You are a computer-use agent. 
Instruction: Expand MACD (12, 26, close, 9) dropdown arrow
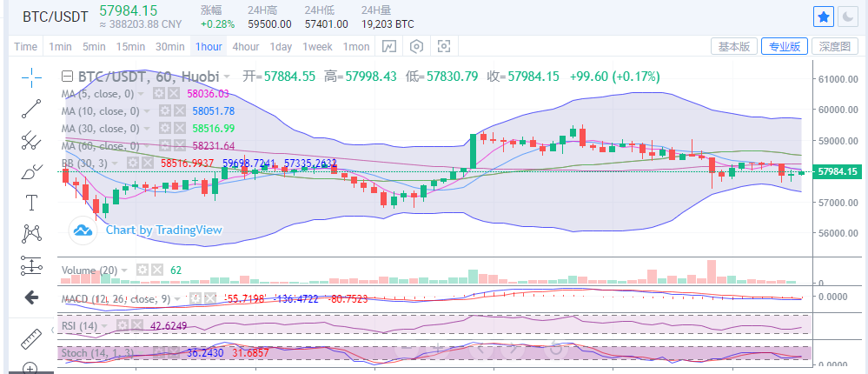coord(176,298)
